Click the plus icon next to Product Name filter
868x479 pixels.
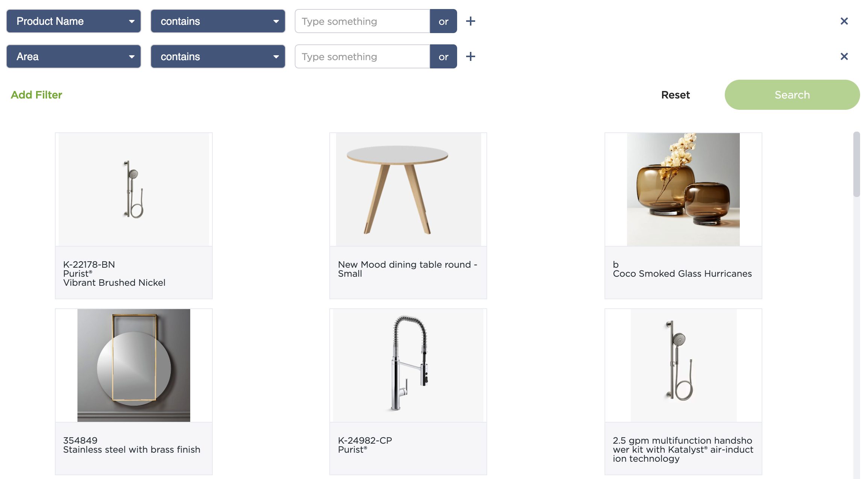(x=471, y=21)
